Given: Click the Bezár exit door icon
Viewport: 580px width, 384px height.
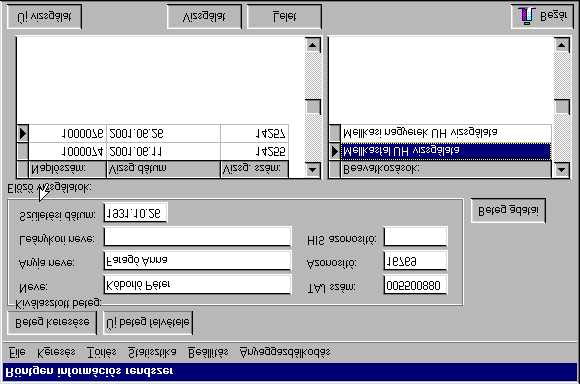Looking at the screenshot, I should tap(527, 16).
